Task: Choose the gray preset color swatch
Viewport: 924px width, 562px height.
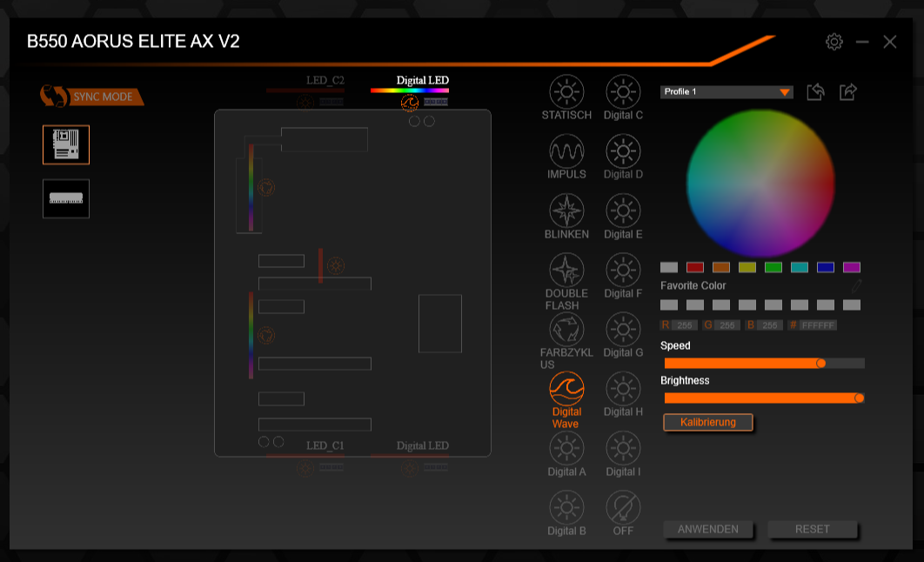Action: 669,267
